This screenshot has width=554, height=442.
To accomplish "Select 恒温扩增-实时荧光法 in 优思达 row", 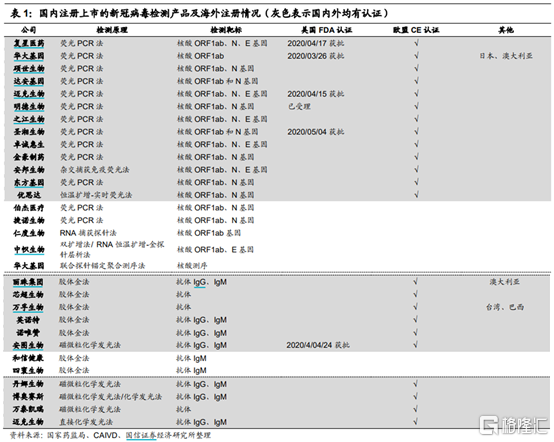I will click(96, 195).
